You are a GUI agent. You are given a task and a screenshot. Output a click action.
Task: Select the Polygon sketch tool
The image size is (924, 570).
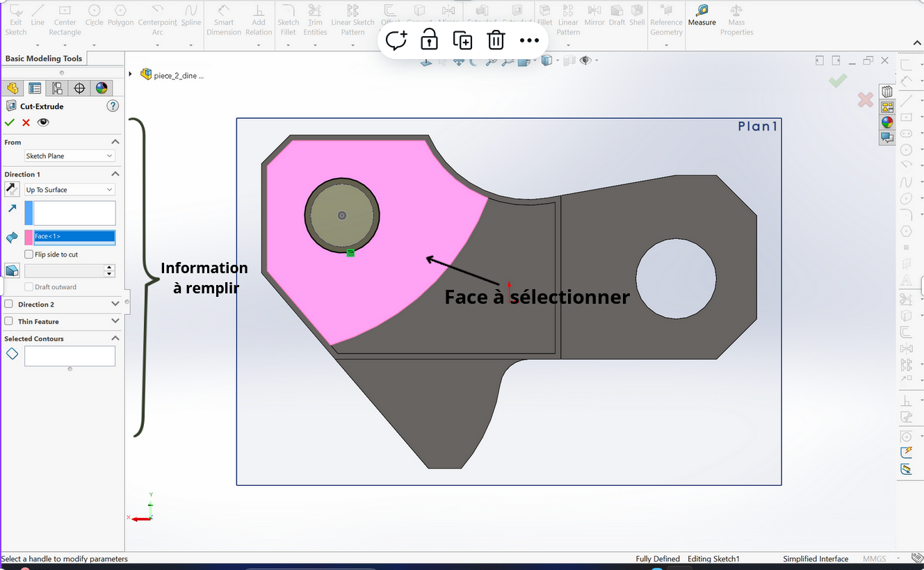(120, 15)
